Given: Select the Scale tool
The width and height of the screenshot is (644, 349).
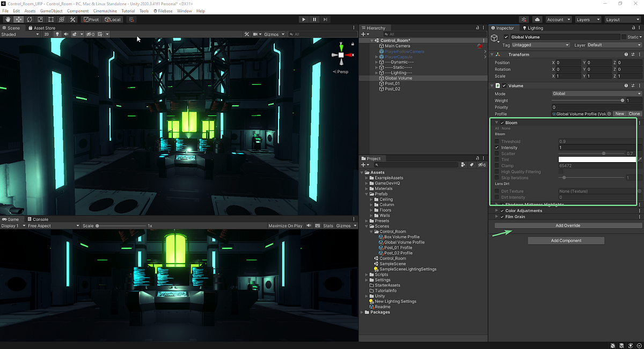Looking at the screenshot, I should tap(40, 19).
